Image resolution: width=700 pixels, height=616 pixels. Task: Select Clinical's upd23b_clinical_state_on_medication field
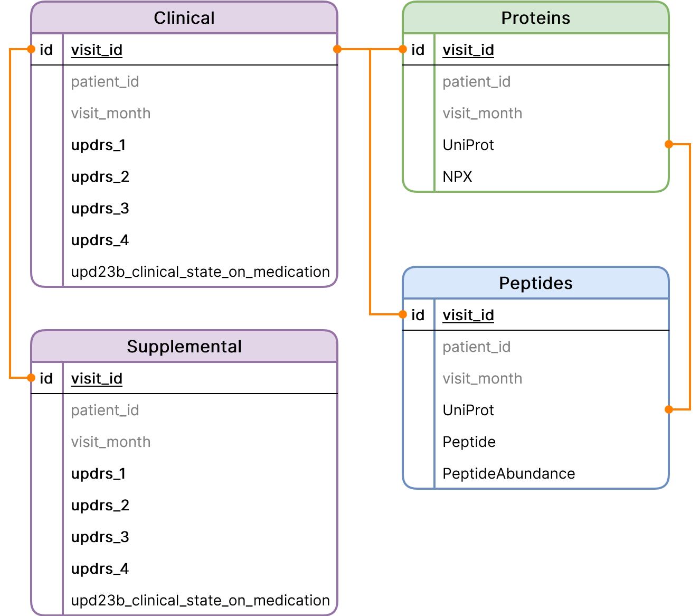(200, 272)
